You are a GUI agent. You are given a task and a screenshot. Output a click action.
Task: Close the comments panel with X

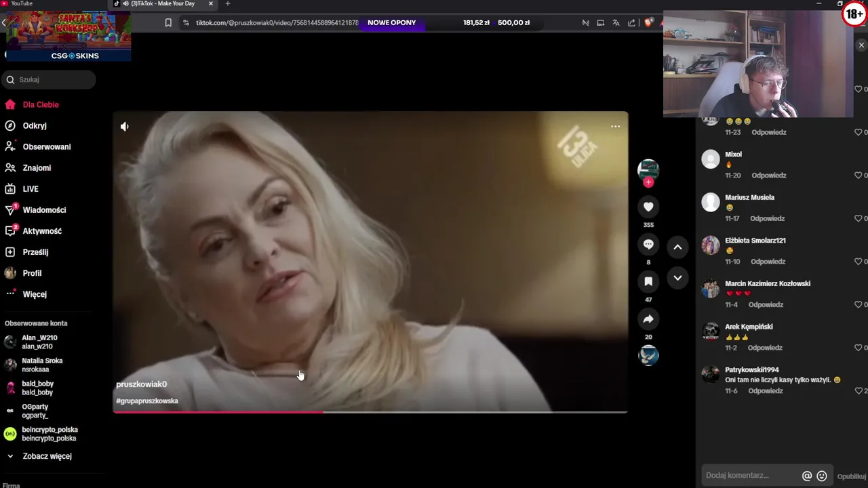click(x=861, y=45)
